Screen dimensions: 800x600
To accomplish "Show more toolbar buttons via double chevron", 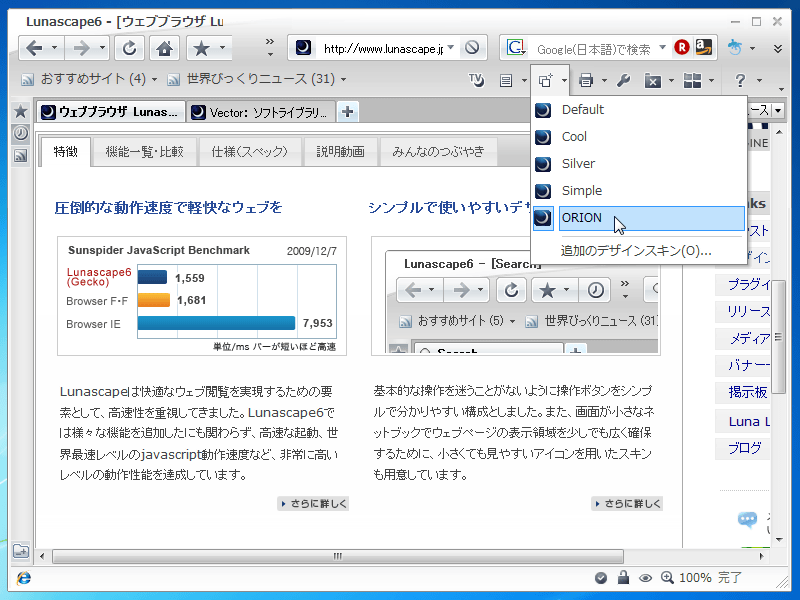I will coord(270,47).
